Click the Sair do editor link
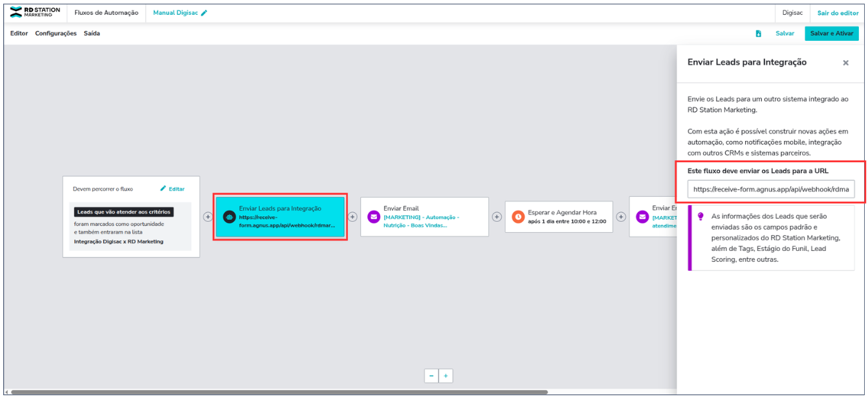This screenshot has height=399, width=868. [838, 13]
